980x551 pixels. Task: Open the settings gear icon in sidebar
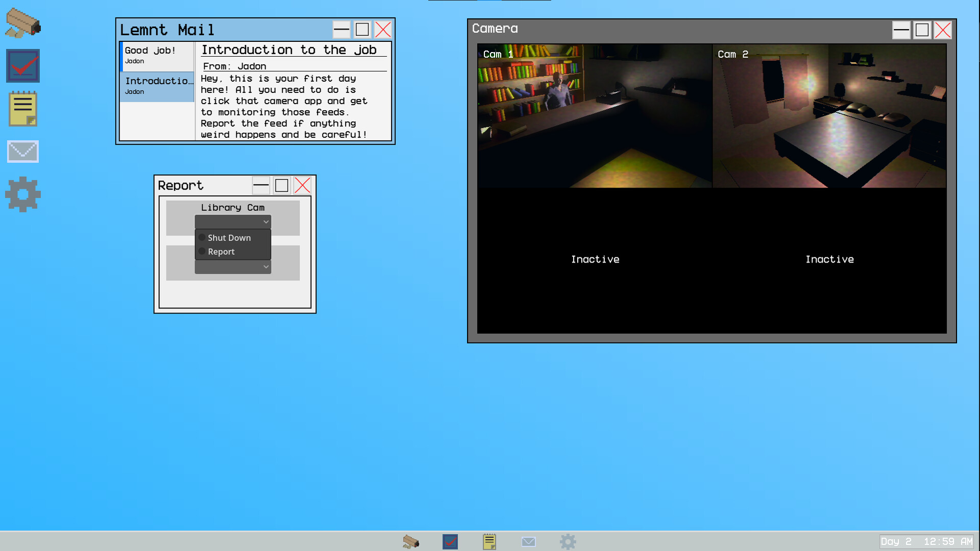coord(23,195)
